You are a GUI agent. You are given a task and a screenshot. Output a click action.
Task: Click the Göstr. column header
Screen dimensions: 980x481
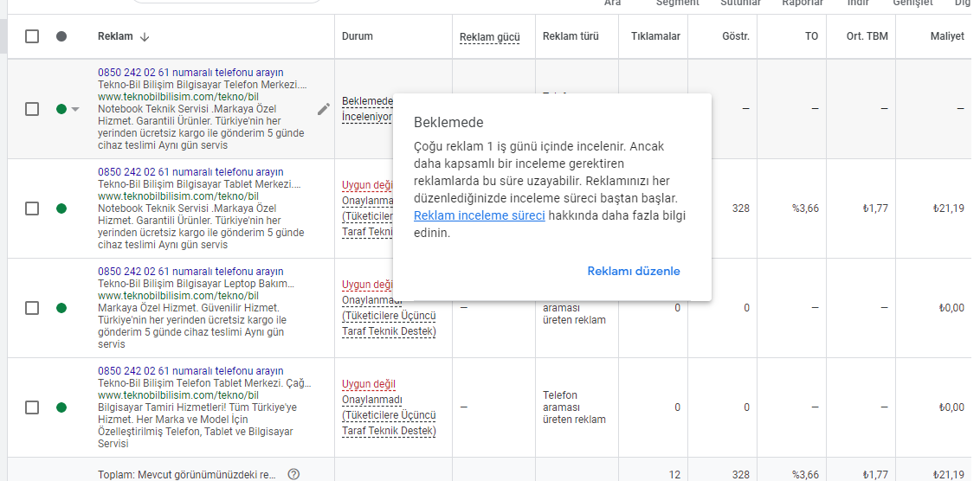[x=736, y=36]
